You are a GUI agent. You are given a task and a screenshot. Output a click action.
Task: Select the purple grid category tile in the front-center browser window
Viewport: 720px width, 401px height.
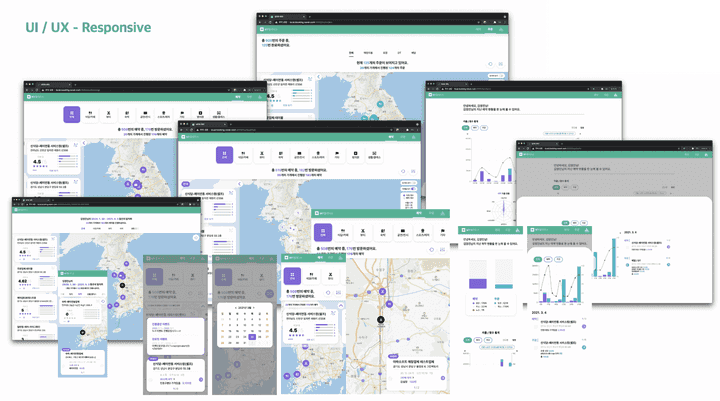tap(224, 154)
